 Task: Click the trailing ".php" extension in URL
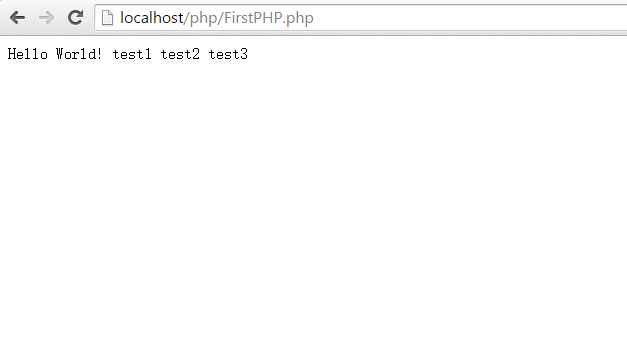click(298, 19)
